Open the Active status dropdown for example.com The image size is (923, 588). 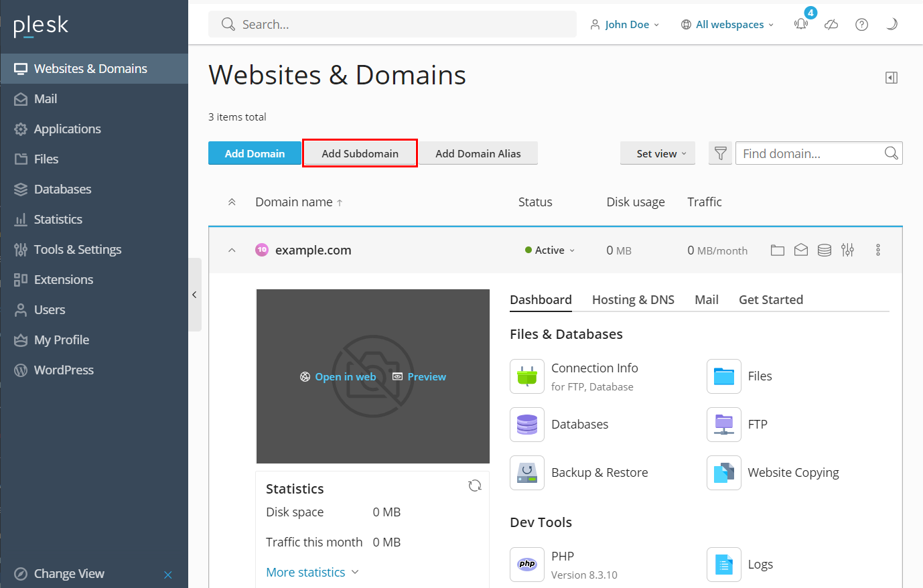[549, 250]
